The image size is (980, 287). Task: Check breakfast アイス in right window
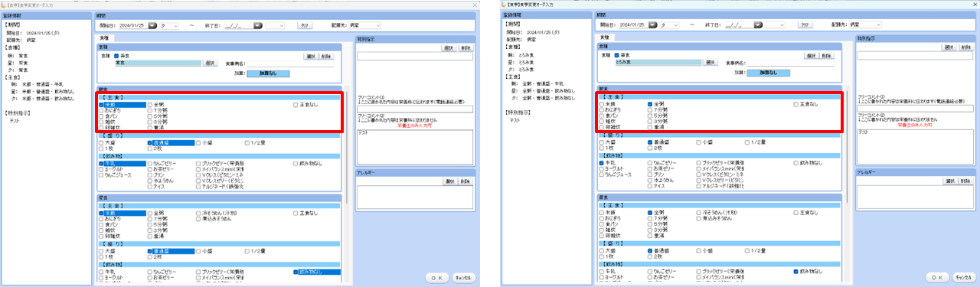pyautogui.click(x=650, y=187)
